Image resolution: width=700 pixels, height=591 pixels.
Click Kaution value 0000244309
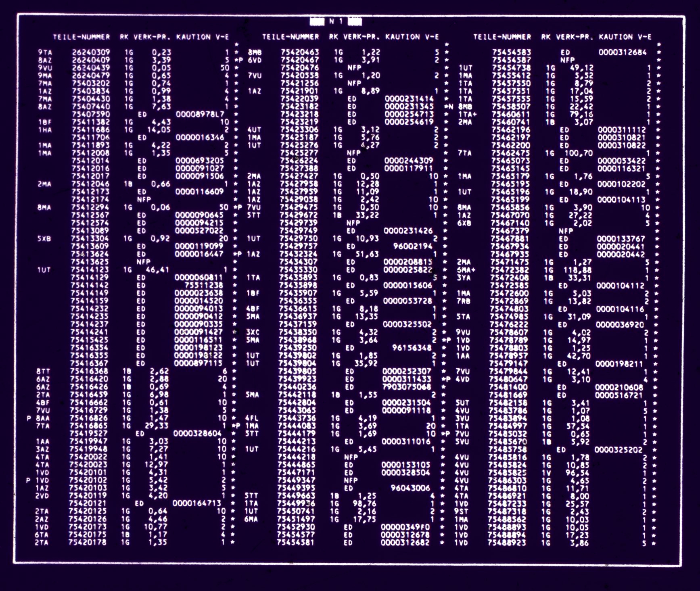tap(409, 161)
